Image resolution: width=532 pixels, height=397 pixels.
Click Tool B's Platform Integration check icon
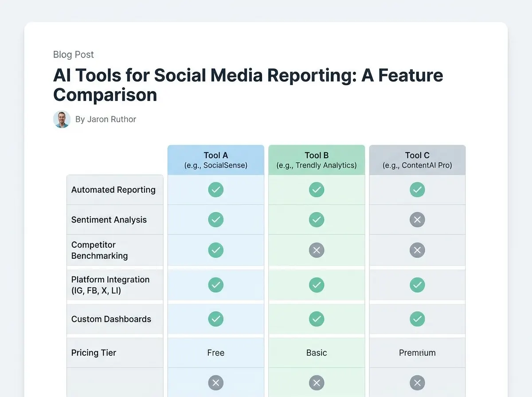tap(317, 284)
